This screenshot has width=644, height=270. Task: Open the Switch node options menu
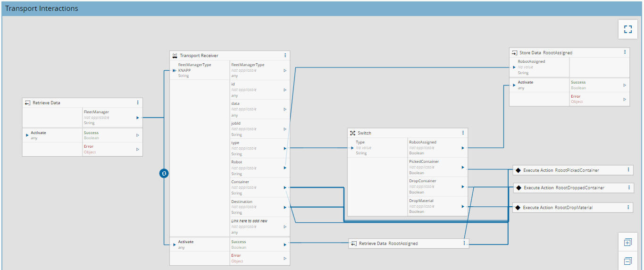point(463,133)
